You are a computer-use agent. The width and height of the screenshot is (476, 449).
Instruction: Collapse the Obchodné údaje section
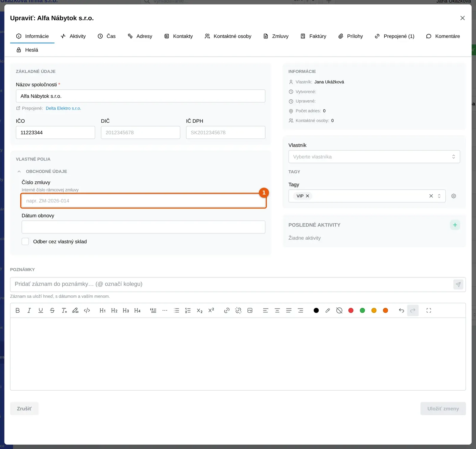tap(19, 172)
